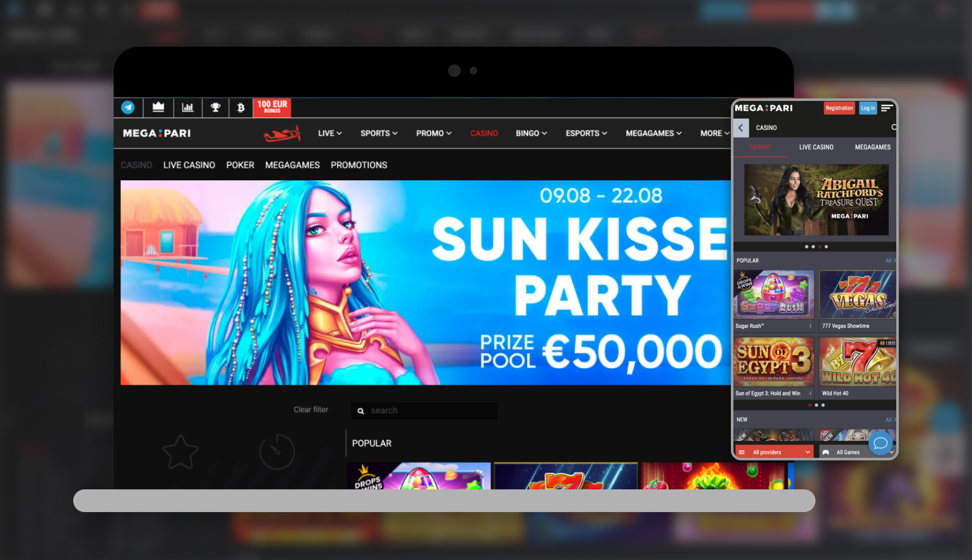View All new games on phone
This screenshot has width=972, height=560.
[x=890, y=419]
